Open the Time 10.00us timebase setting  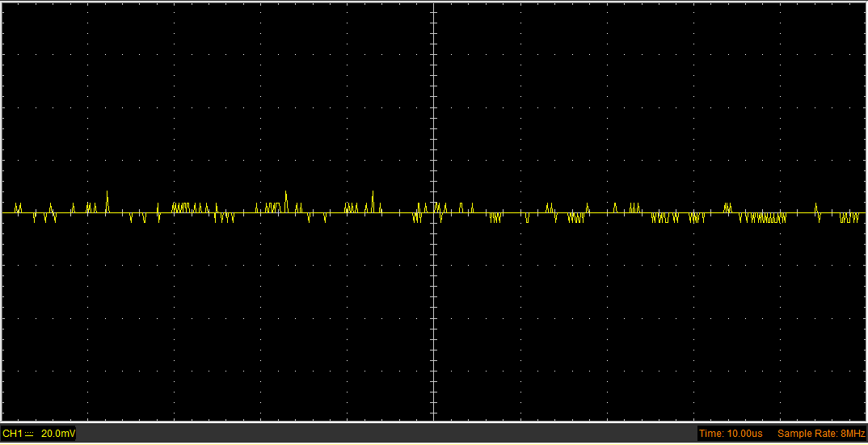point(731,434)
